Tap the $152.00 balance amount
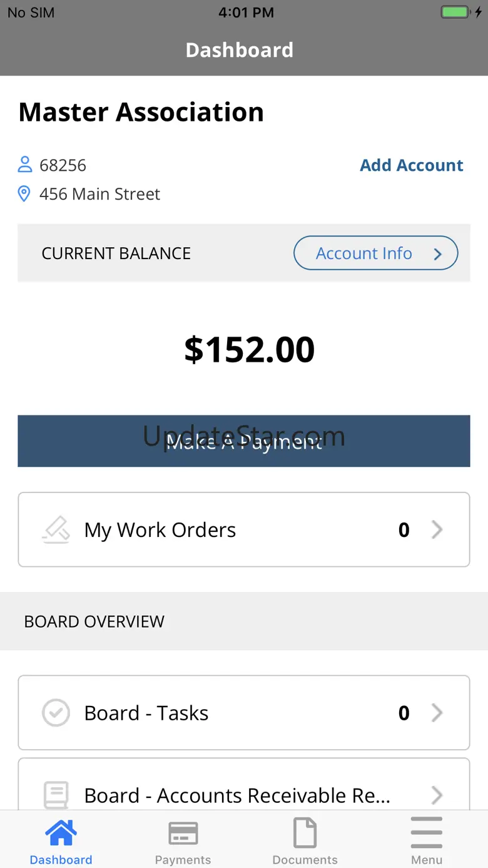 pyautogui.click(x=249, y=350)
